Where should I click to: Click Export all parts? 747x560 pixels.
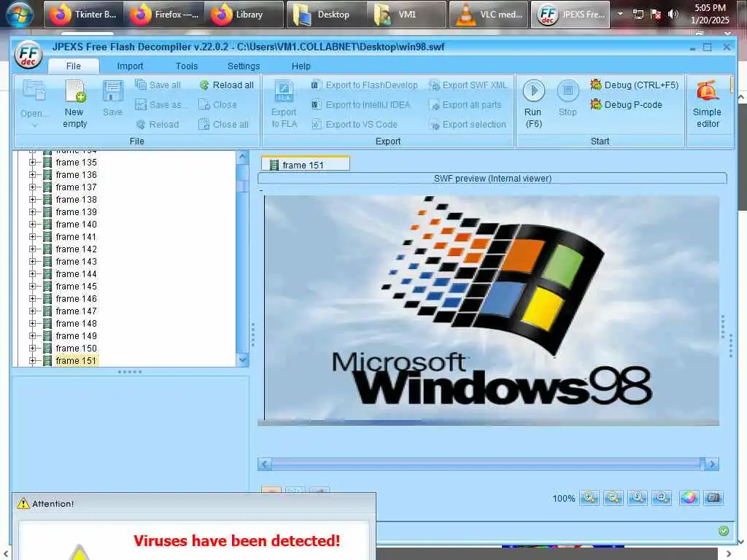(x=465, y=104)
